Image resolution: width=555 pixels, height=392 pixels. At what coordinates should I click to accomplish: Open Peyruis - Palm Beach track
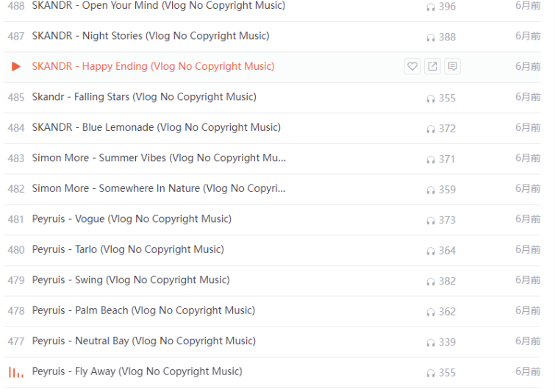click(143, 310)
